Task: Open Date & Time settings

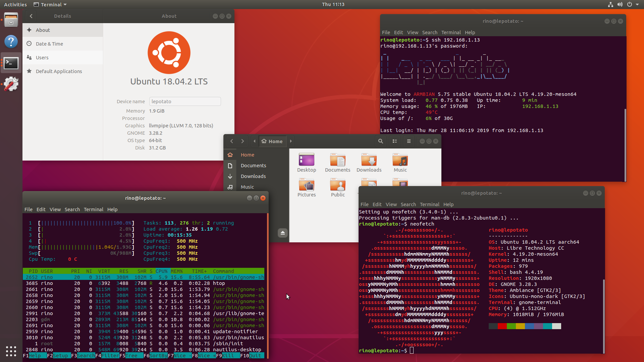Action: pyautogui.click(x=63, y=44)
